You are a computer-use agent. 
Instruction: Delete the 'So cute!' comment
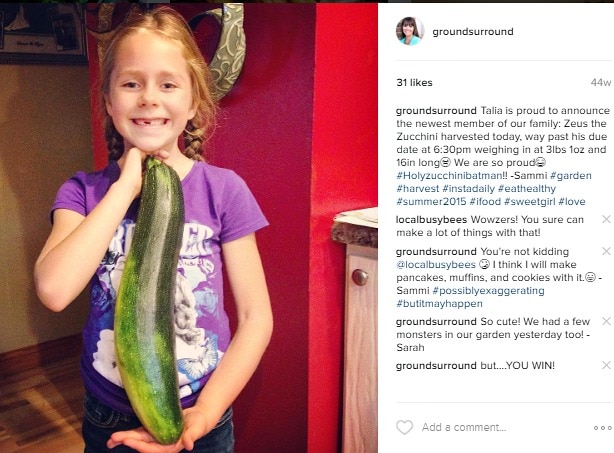(606, 321)
